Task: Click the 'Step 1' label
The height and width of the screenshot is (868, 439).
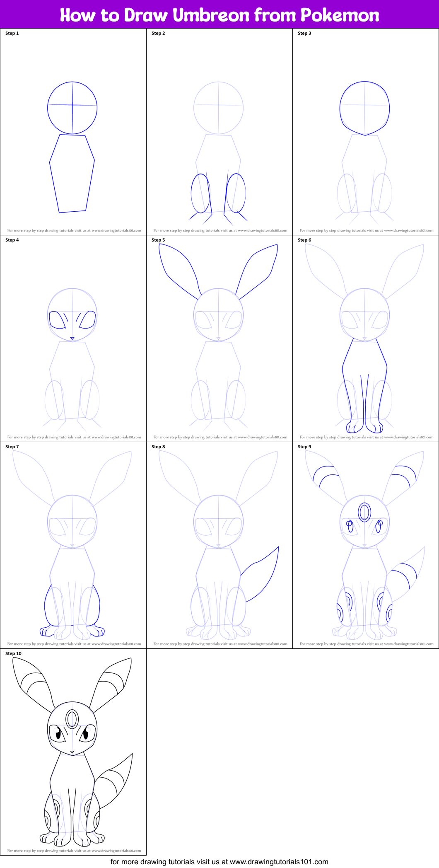Action: point(12,33)
